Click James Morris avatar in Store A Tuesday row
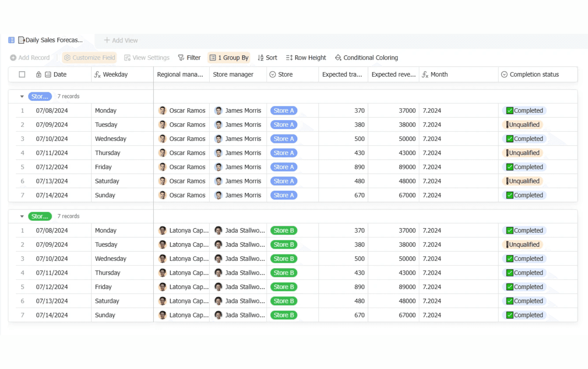This screenshot has width=588, height=369. (219, 125)
